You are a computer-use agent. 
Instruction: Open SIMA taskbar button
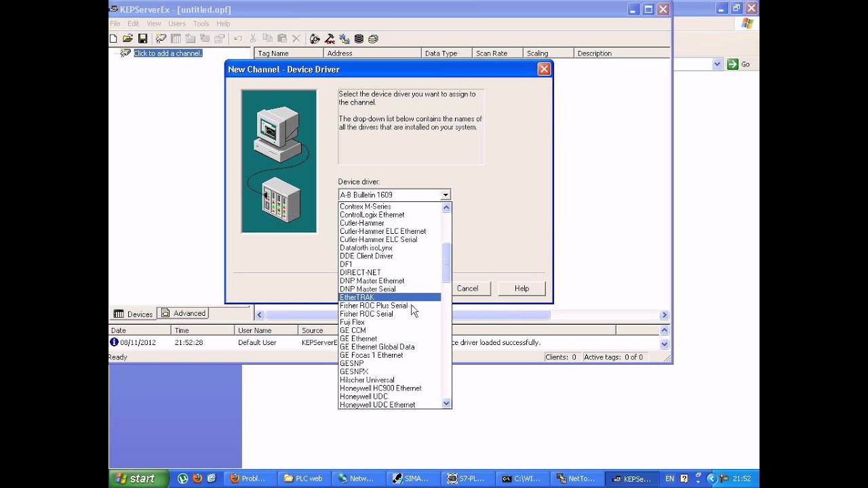(x=412, y=479)
